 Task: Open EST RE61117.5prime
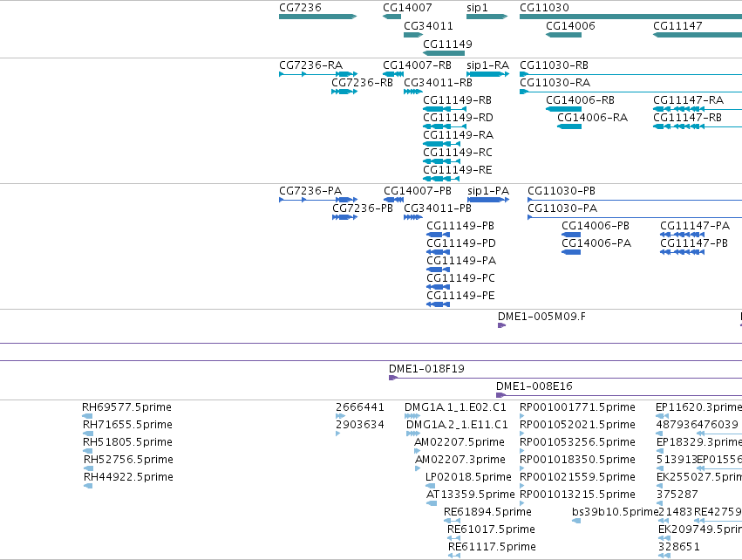[x=454, y=556]
